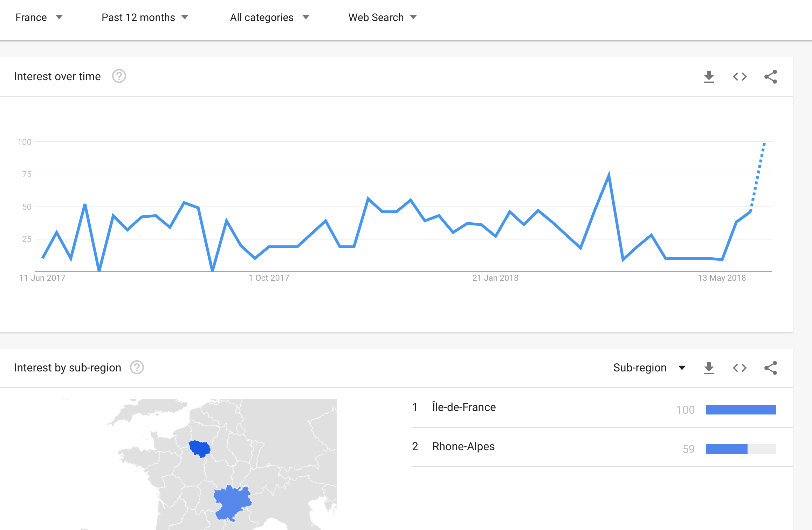Open embed code for sub-region widget
This screenshot has width=812, height=530.
pos(739,368)
